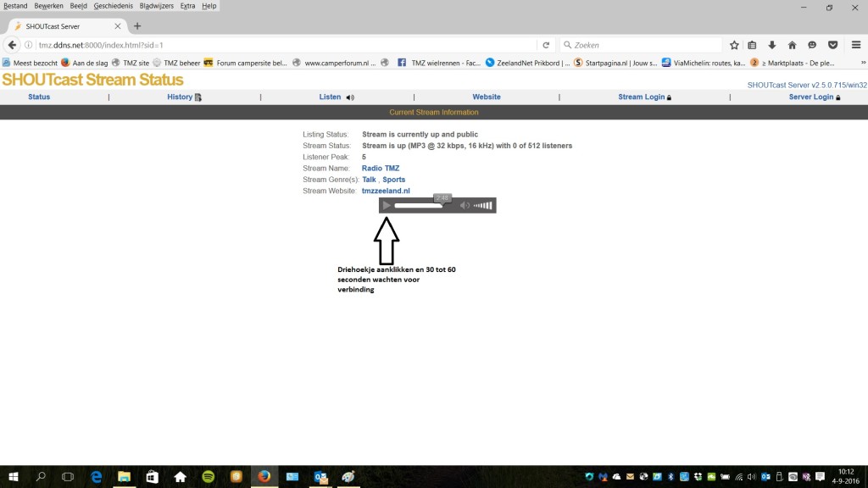Launch Spotify from the taskbar
This screenshot has height=488, width=868.
click(x=208, y=477)
